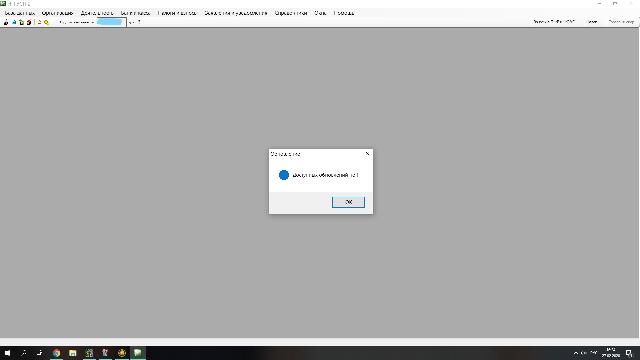Click the red toolbar icon
Screen dimensions: 640x360
point(29,22)
